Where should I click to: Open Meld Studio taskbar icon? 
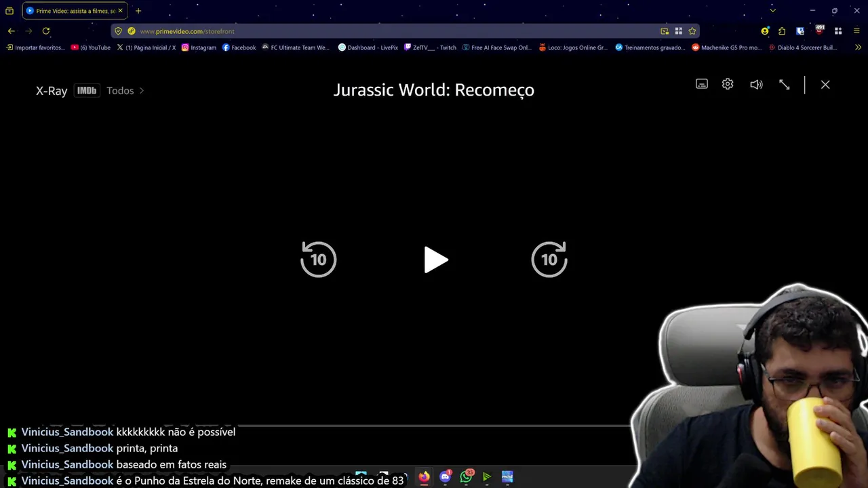(x=507, y=477)
